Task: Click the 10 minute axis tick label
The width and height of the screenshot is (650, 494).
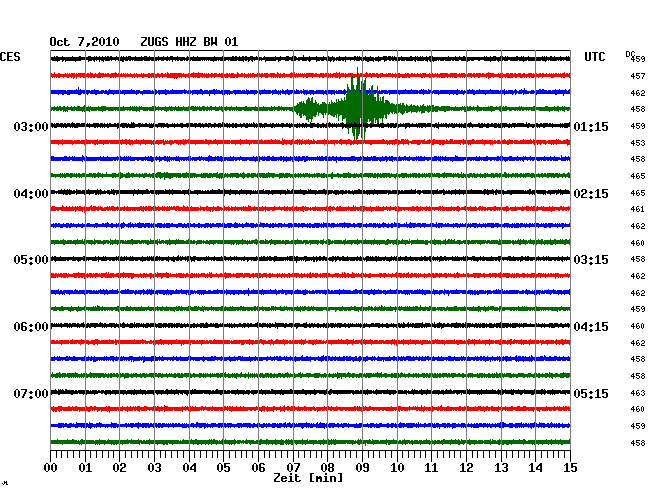Action: [397, 467]
